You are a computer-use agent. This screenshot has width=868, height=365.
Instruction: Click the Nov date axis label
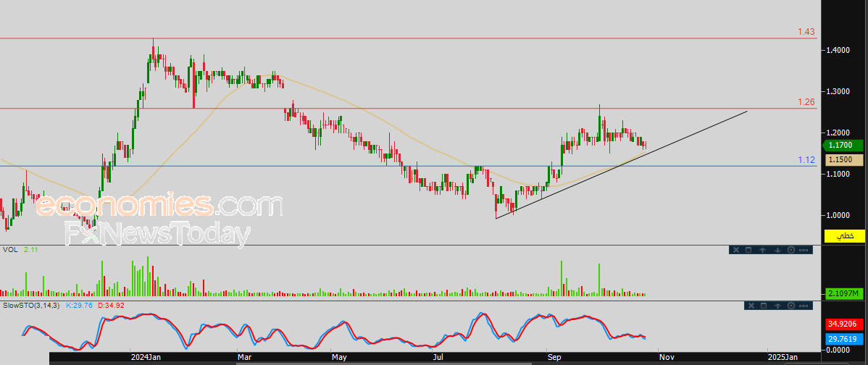(666, 358)
